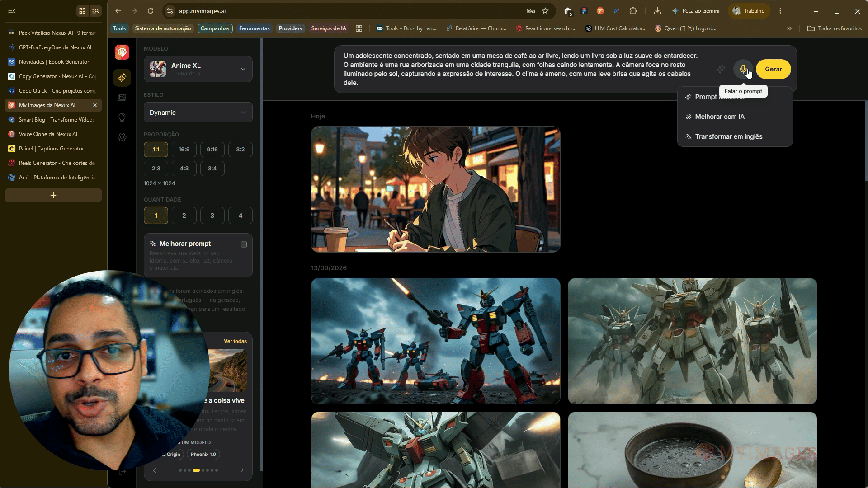868x488 pixels.
Task: Select the 9:16 proportion option
Action: tap(212, 150)
